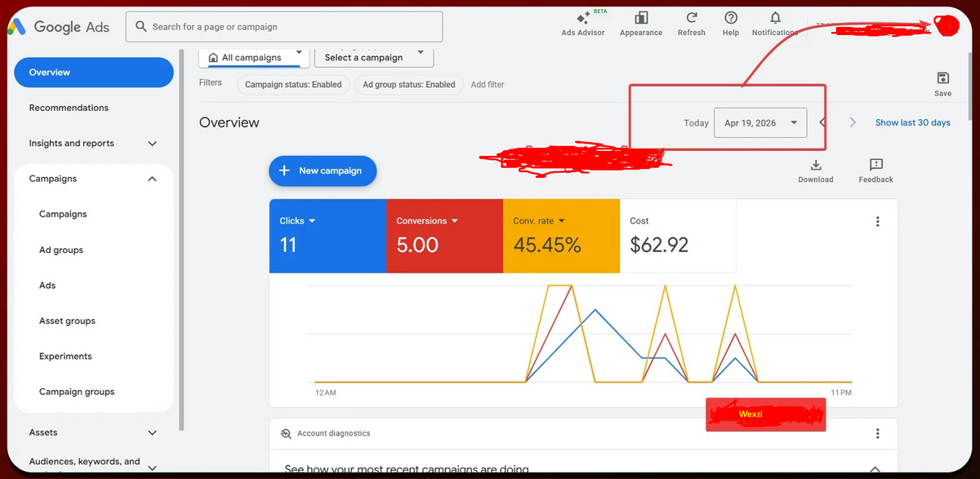The image size is (980, 479).
Task: Select the Cost scorecard tile
Action: pos(678,236)
